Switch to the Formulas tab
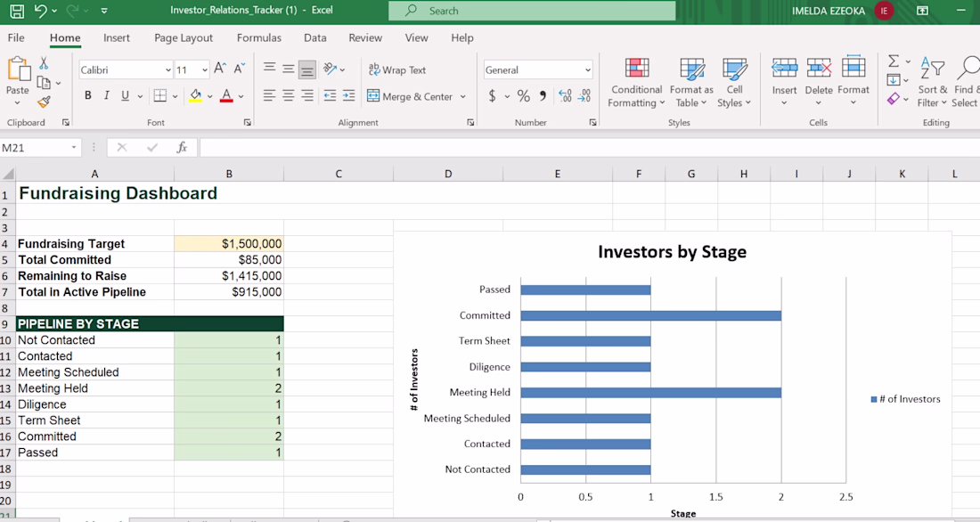The height and width of the screenshot is (522, 980). (x=258, y=37)
